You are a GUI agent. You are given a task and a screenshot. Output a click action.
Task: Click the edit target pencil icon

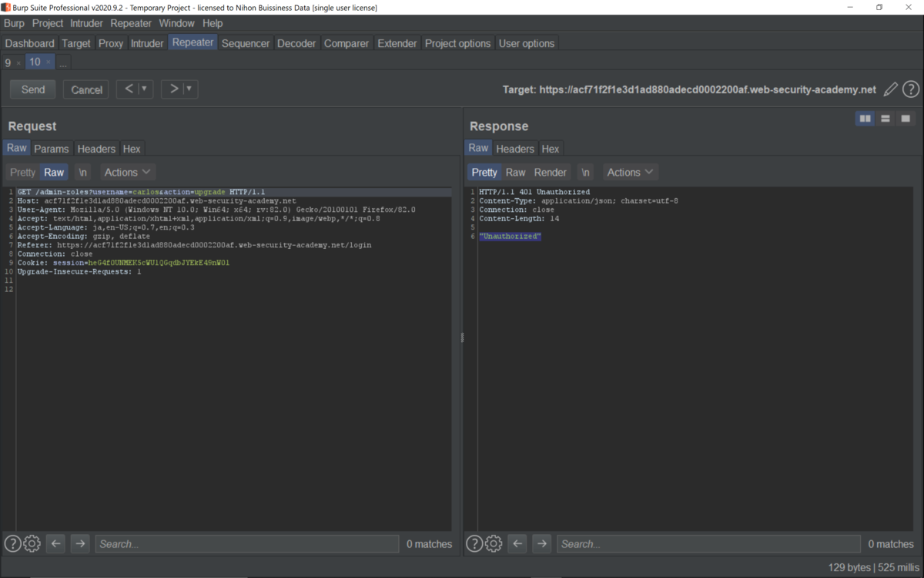890,89
